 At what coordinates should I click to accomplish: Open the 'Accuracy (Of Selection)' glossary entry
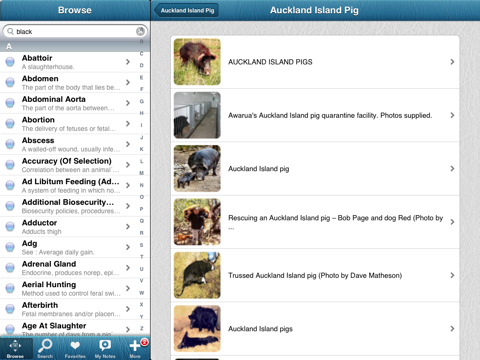(68, 165)
